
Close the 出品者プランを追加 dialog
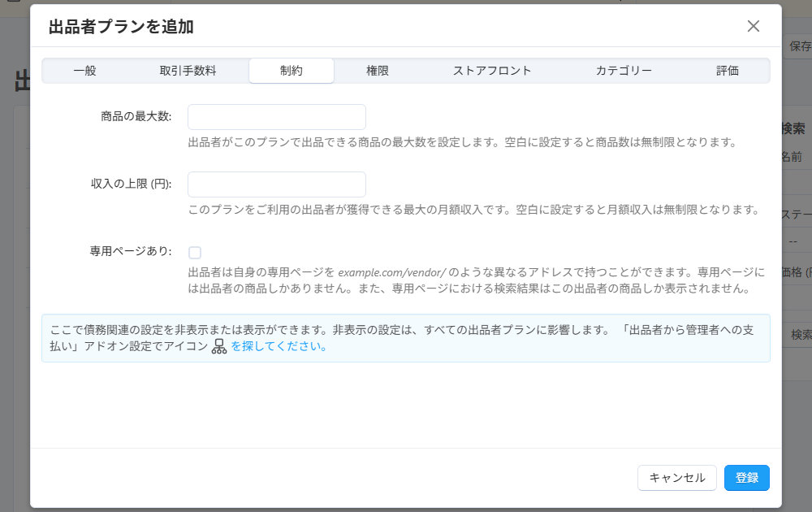[x=754, y=26]
